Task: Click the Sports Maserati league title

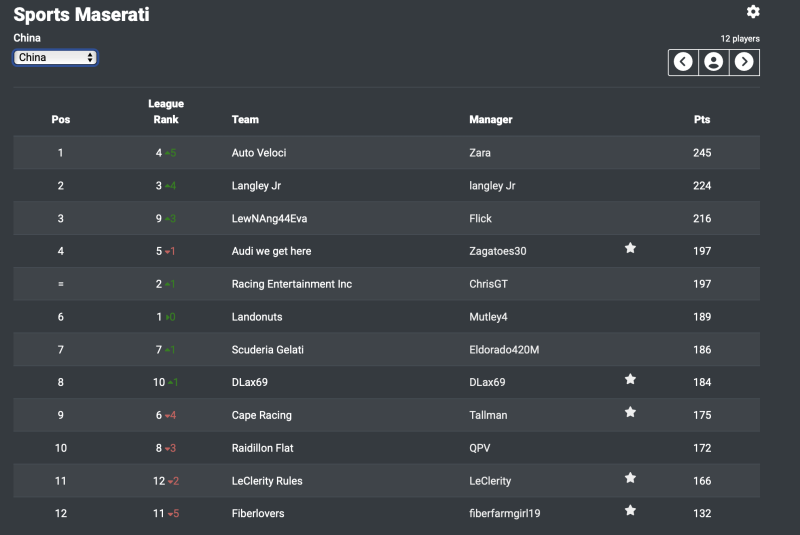Action: (x=82, y=14)
